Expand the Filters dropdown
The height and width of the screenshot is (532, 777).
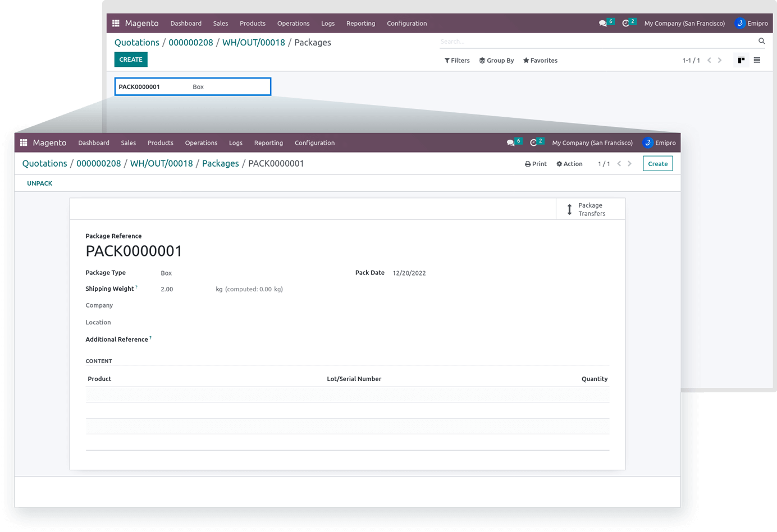(457, 61)
